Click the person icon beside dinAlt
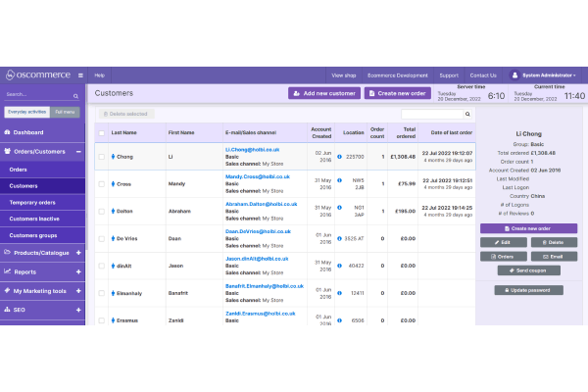 (113, 266)
